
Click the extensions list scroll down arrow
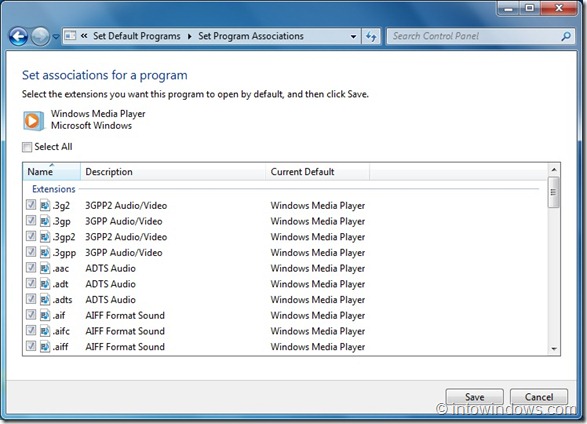pyautogui.click(x=554, y=349)
